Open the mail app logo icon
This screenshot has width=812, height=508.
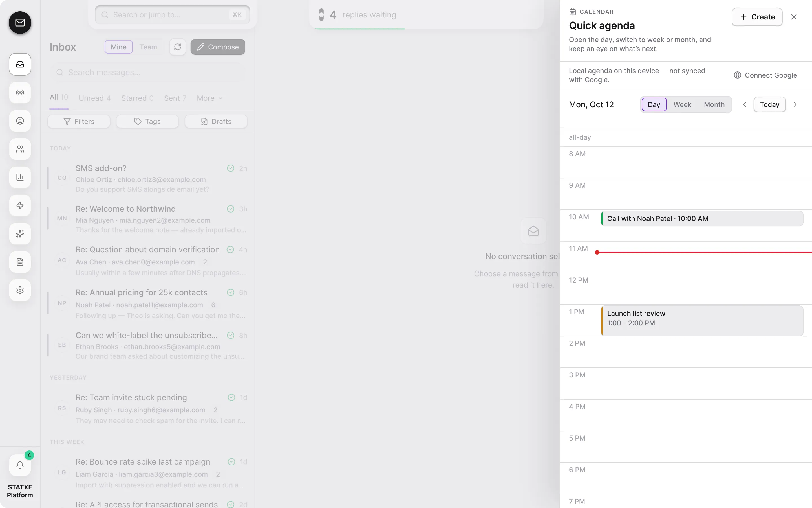pos(20,23)
